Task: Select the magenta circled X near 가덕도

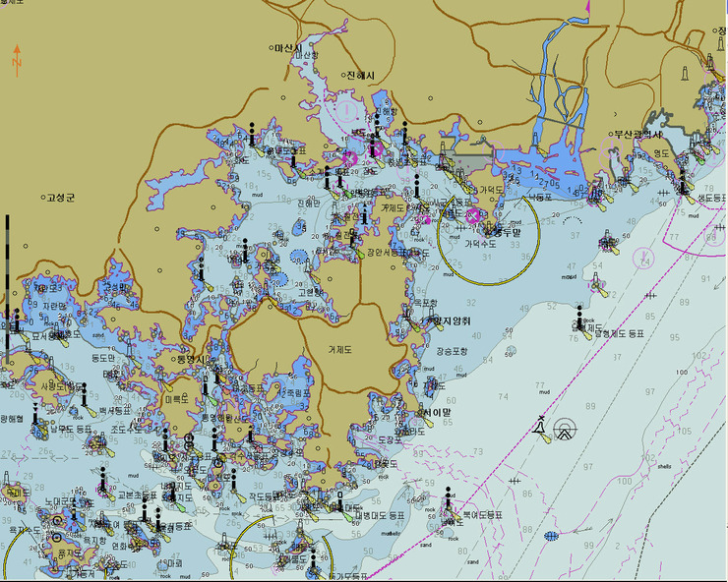Action: click(472, 215)
